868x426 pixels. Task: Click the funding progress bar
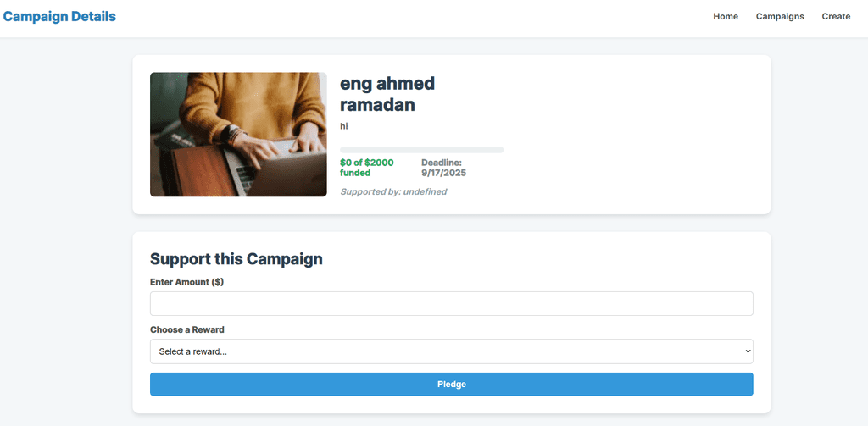(421, 150)
